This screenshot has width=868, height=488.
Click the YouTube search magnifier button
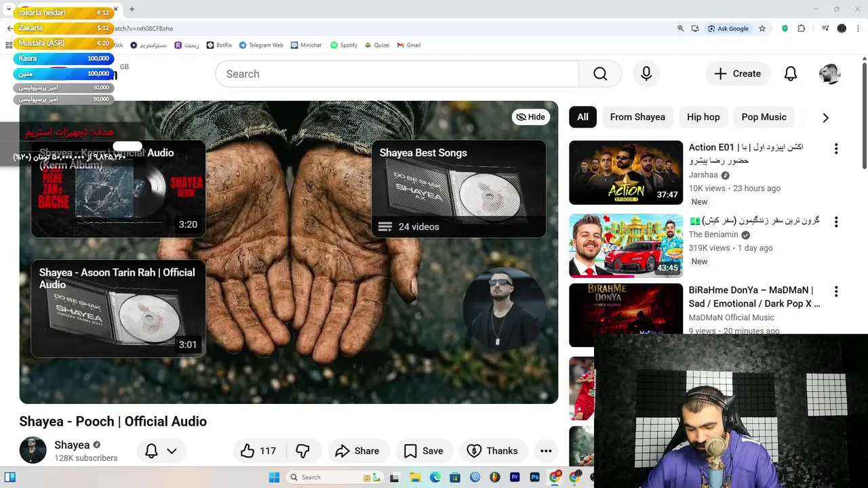coord(600,74)
